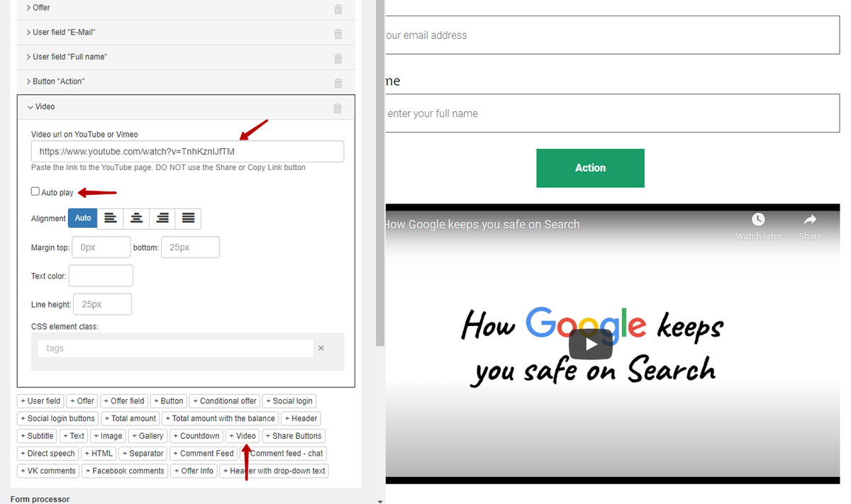Screen dimensions: 851x504
Task: Add an HTML element
Action: point(99,454)
